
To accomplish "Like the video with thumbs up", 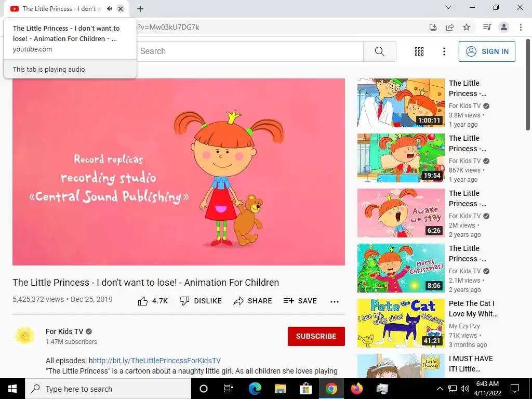I will pyautogui.click(x=153, y=301).
